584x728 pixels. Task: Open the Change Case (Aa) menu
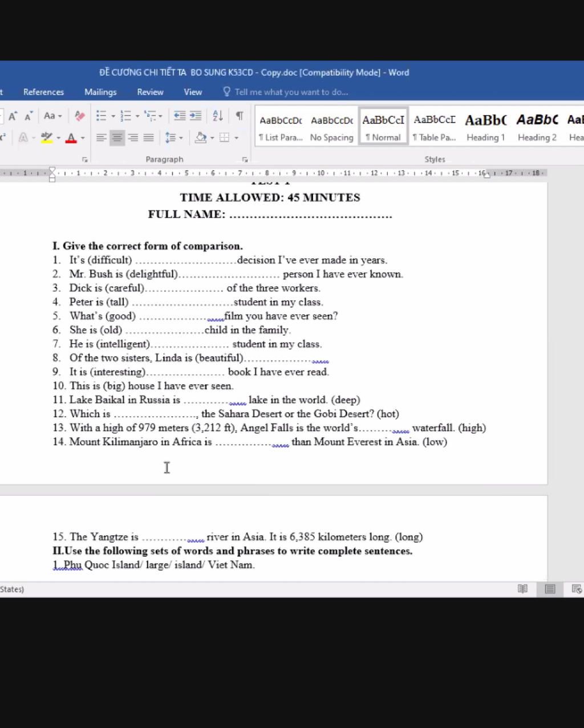pyautogui.click(x=52, y=116)
